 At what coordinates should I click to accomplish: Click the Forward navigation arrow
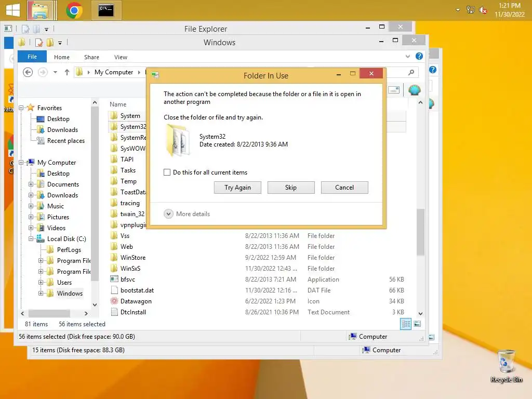point(43,72)
